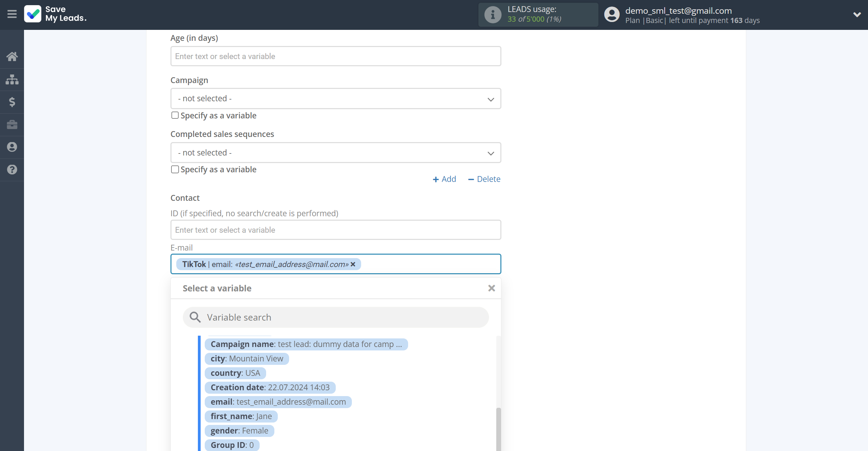Click the Save My Leads logo
Screen dimensions: 868x451
click(55, 14)
